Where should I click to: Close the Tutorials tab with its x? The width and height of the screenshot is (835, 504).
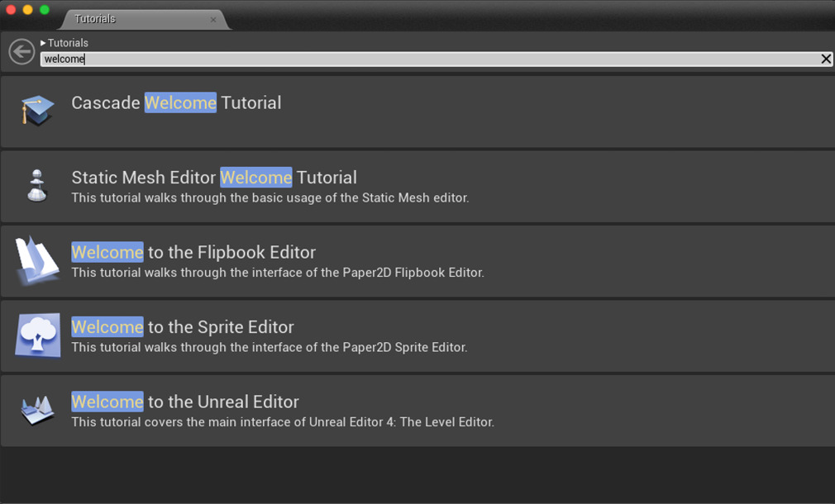[213, 18]
